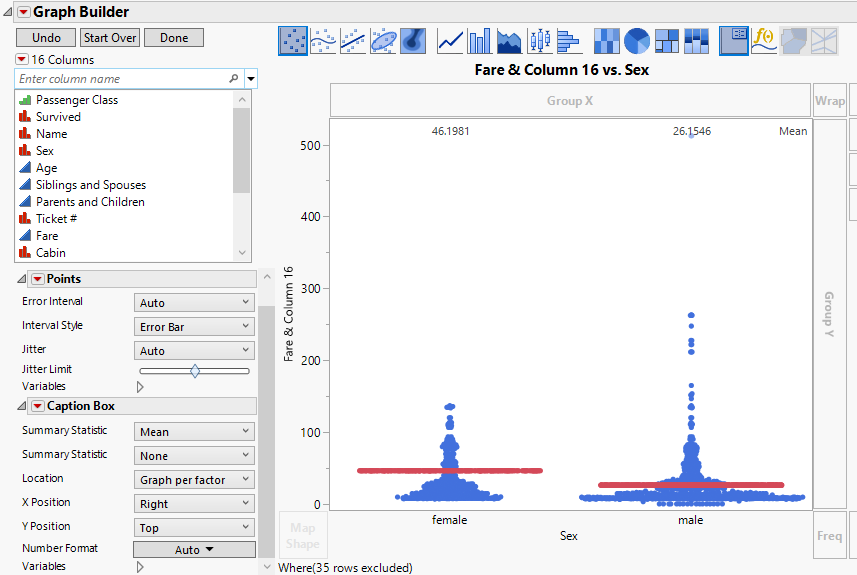Open the Points red triangle menu
The width and height of the screenshot is (857, 575).
tap(38, 279)
